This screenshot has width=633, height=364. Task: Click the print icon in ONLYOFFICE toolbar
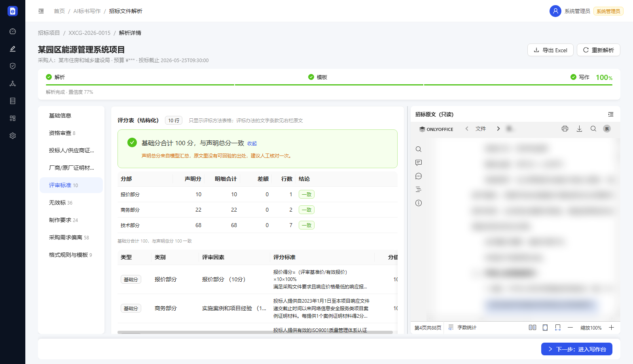point(565,129)
